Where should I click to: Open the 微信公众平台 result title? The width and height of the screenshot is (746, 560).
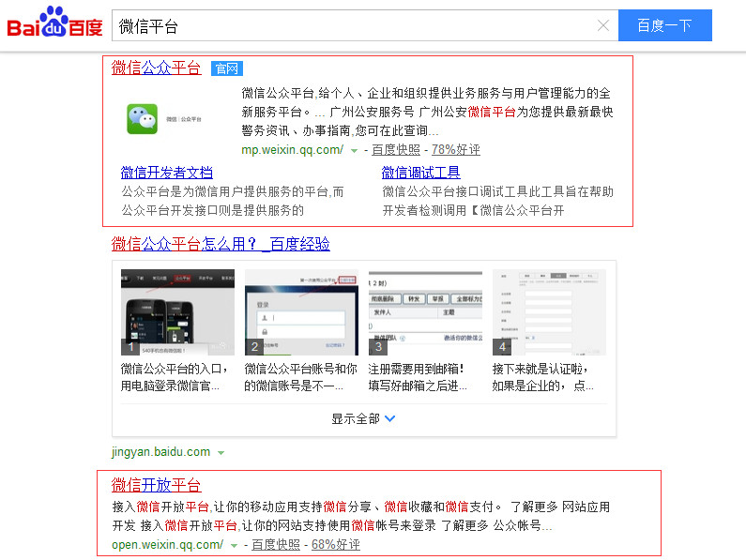pos(156,68)
